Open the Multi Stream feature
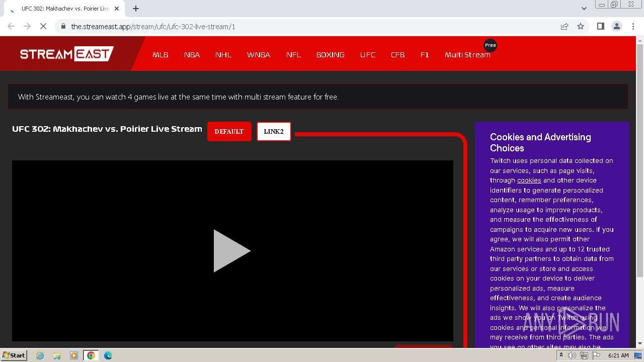644x362 pixels. tap(467, 55)
